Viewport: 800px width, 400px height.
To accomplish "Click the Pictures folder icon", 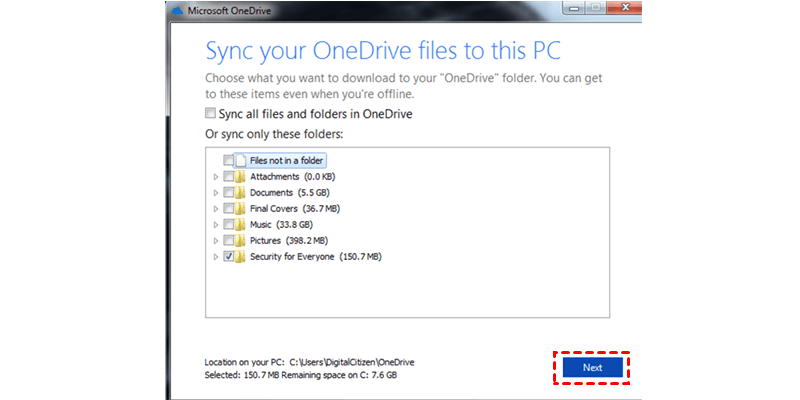I will pos(240,240).
